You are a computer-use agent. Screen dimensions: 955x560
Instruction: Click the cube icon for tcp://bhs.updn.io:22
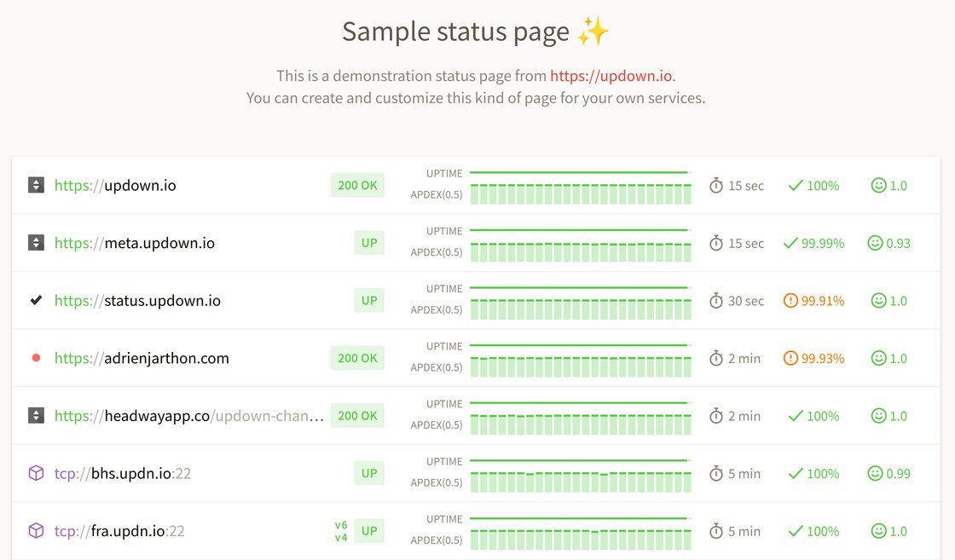click(36, 473)
